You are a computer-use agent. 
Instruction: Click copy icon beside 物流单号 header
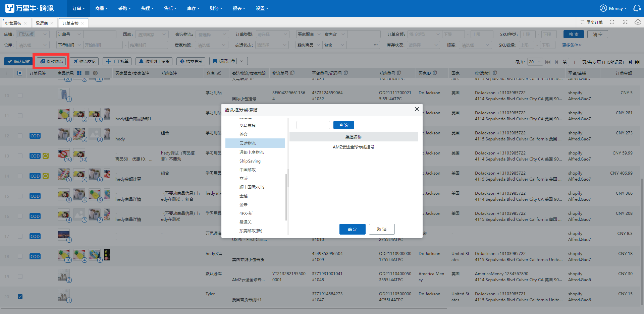point(292,73)
